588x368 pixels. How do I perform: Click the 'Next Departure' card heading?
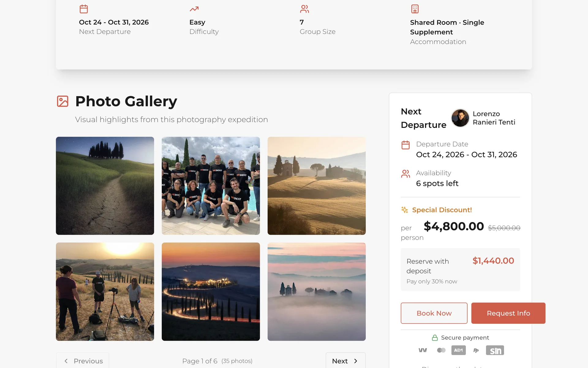click(x=424, y=118)
